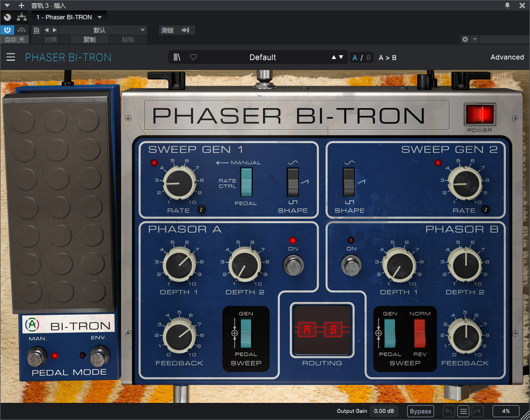Screen dimensions: 530x420
Task: Click the 复制 copy button
Action: (x=89, y=40)
